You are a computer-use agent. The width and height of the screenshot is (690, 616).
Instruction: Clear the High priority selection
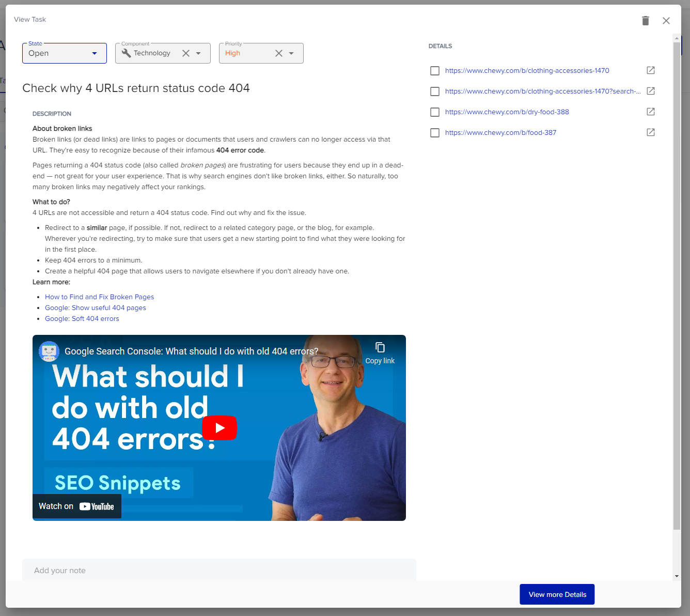pos(279,53)
